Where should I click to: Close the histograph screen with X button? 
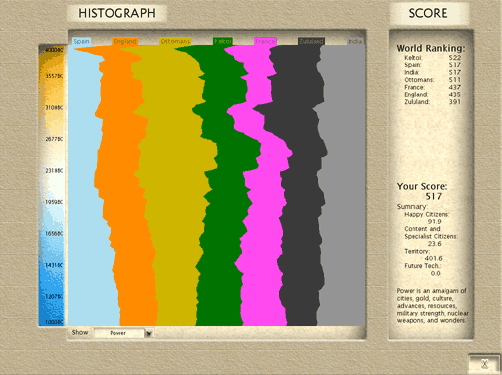484,364
